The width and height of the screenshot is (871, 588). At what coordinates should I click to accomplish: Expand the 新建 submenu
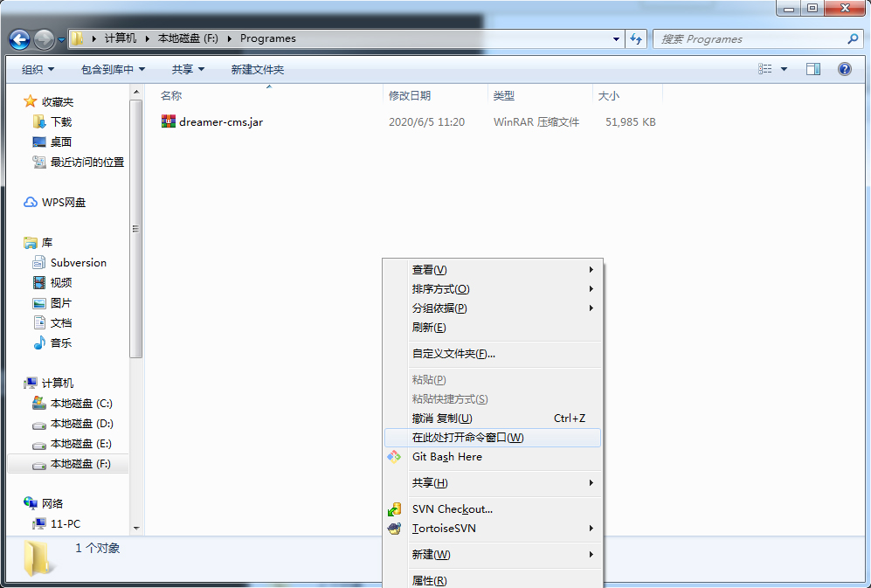(x=428, y=554)
